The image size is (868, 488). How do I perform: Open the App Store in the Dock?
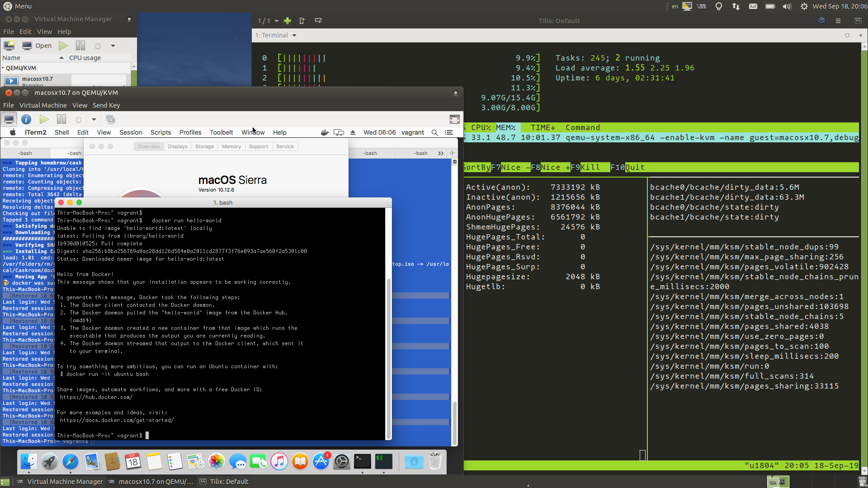[321, 461]
